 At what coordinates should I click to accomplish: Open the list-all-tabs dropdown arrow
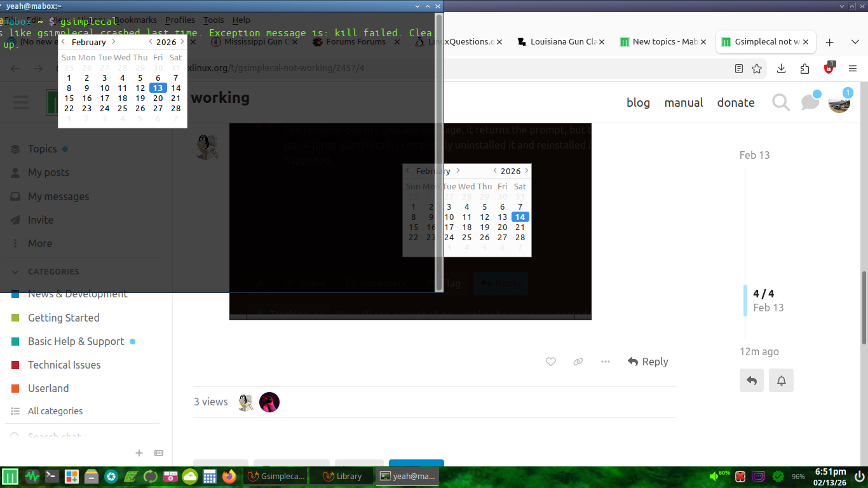855,42
